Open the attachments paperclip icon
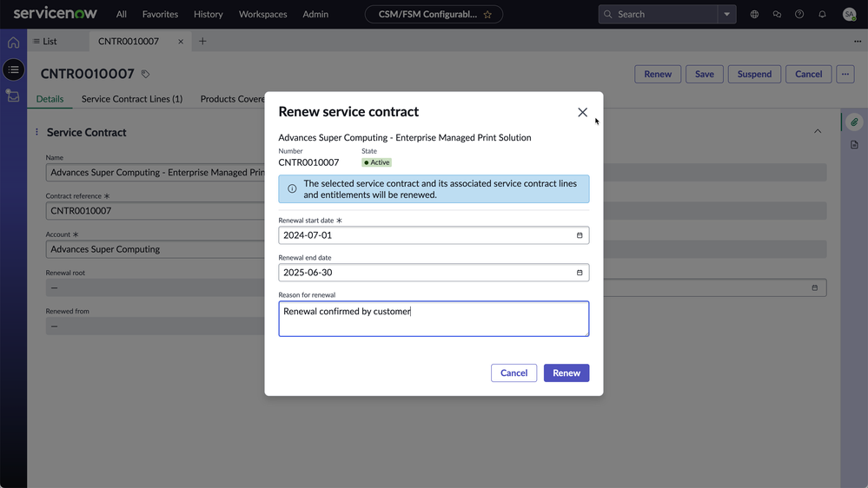Viewport: 868px width, 488px height. click(854, 122)
